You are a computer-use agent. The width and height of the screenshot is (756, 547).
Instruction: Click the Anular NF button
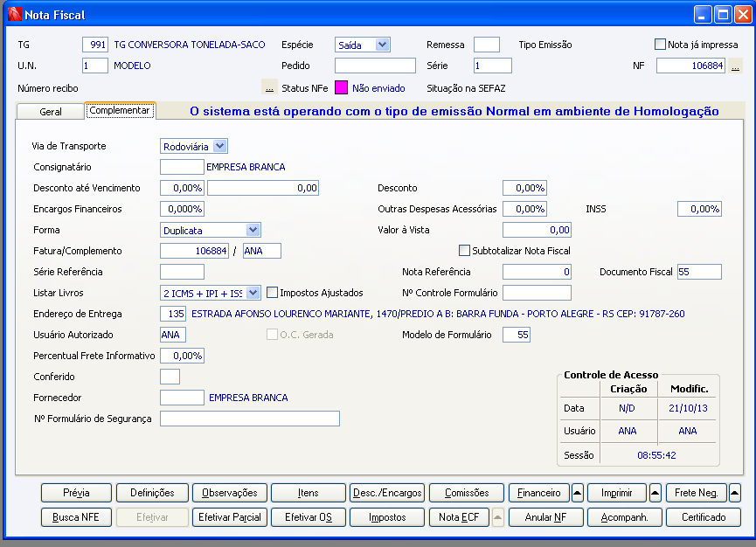coord(545,517)
